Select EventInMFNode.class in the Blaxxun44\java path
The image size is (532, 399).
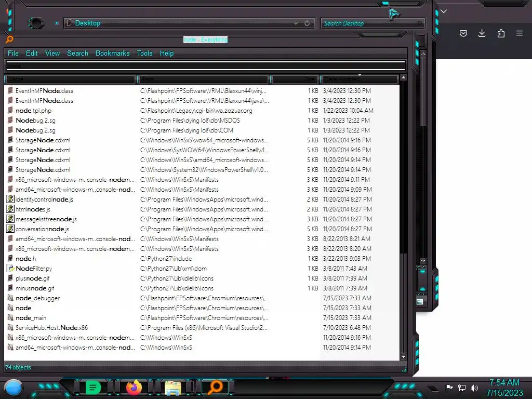[44, 101]
